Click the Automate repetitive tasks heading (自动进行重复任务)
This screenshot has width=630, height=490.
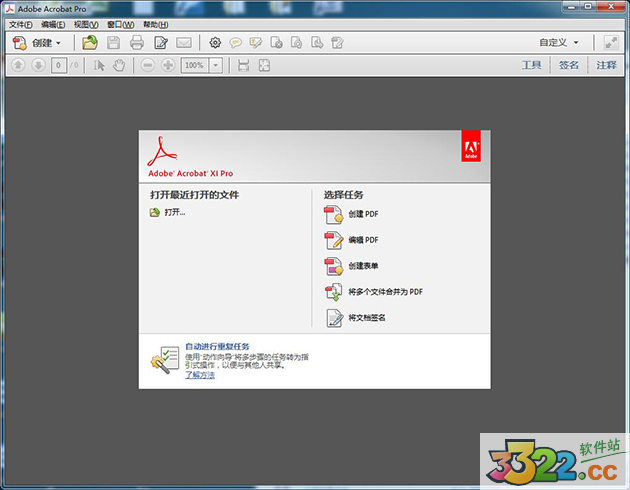click(x=217, y=346)
